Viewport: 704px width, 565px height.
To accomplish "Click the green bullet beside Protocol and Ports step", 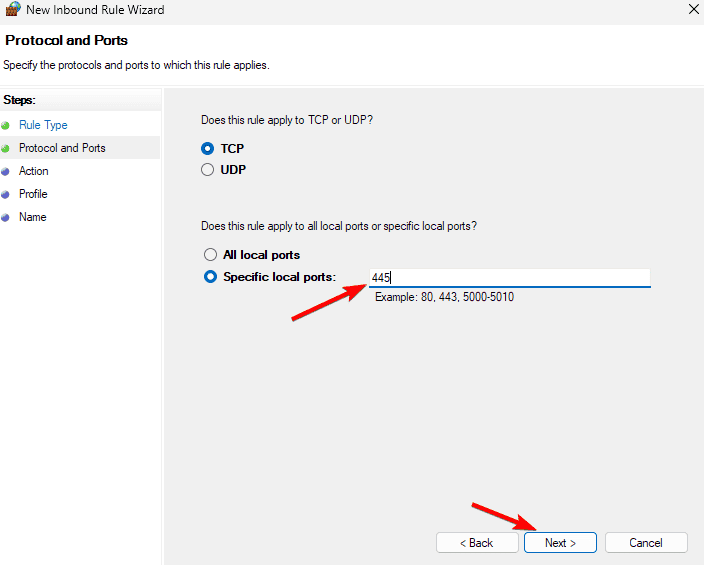I will tap(6, 148).
